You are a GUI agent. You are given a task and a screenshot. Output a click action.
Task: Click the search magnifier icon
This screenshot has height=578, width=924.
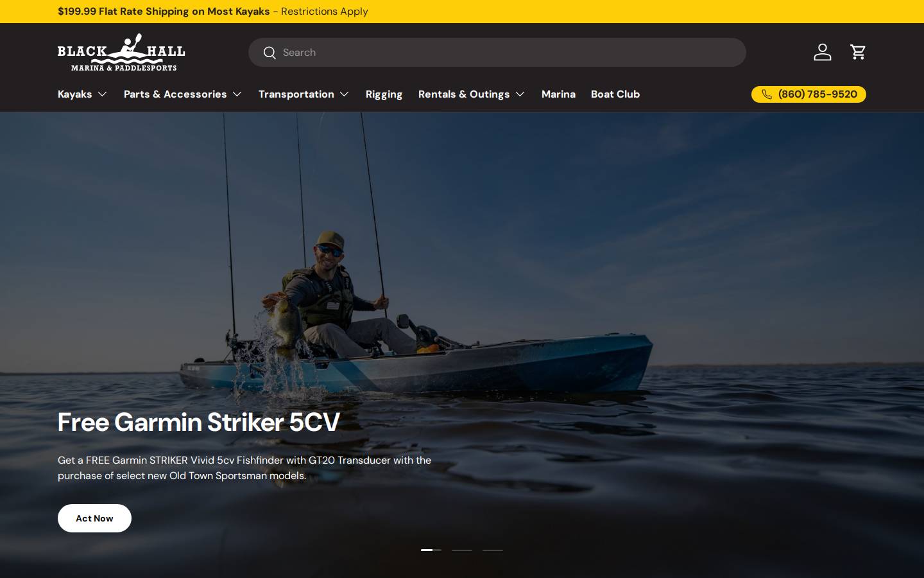click(269, 53)
